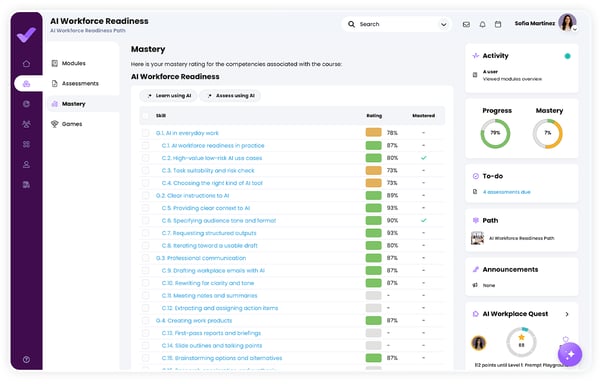
Task: Click into the Search field
Action: tap(396, 24)
